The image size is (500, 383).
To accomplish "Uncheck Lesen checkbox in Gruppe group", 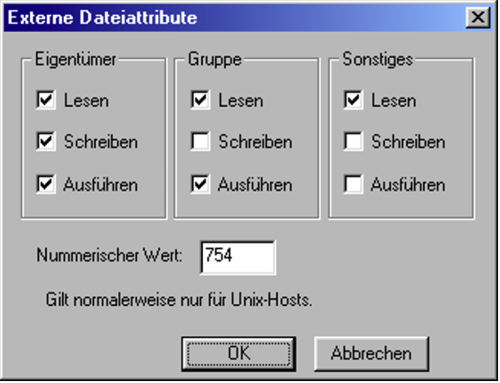I will (x=200, y=100).
